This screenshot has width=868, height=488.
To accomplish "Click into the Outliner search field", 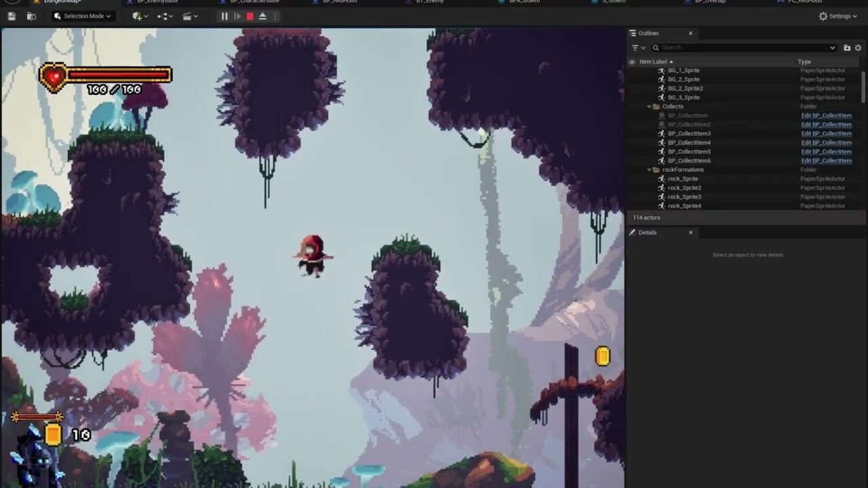I will (744, 47).
